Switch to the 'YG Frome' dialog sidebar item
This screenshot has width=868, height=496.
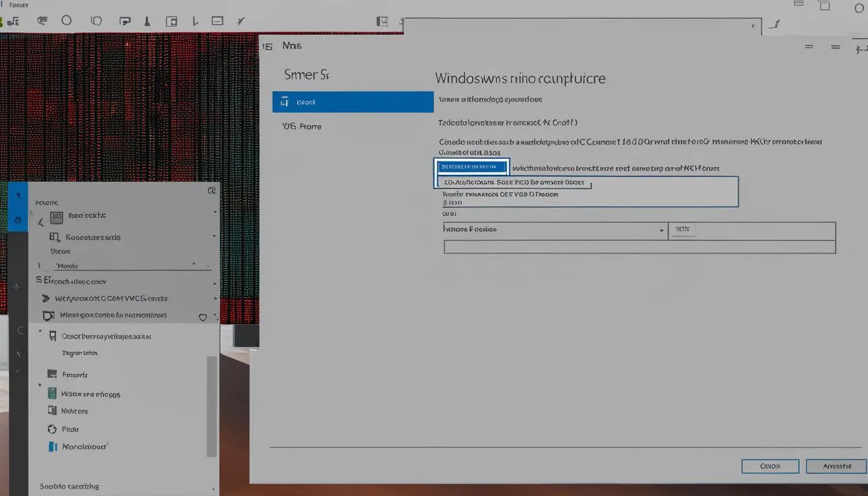pyautogui.click(x=302, y=127)
